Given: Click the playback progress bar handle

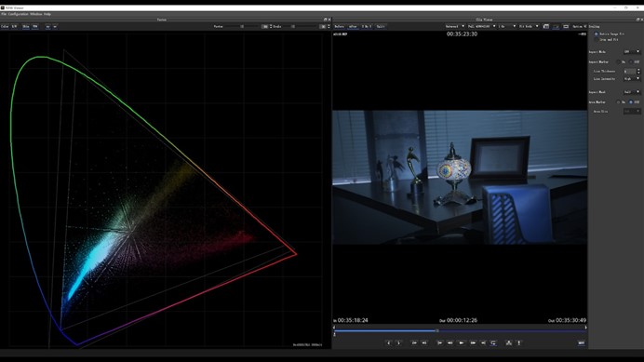Looking at the screenshot, I should pos(437,330).
